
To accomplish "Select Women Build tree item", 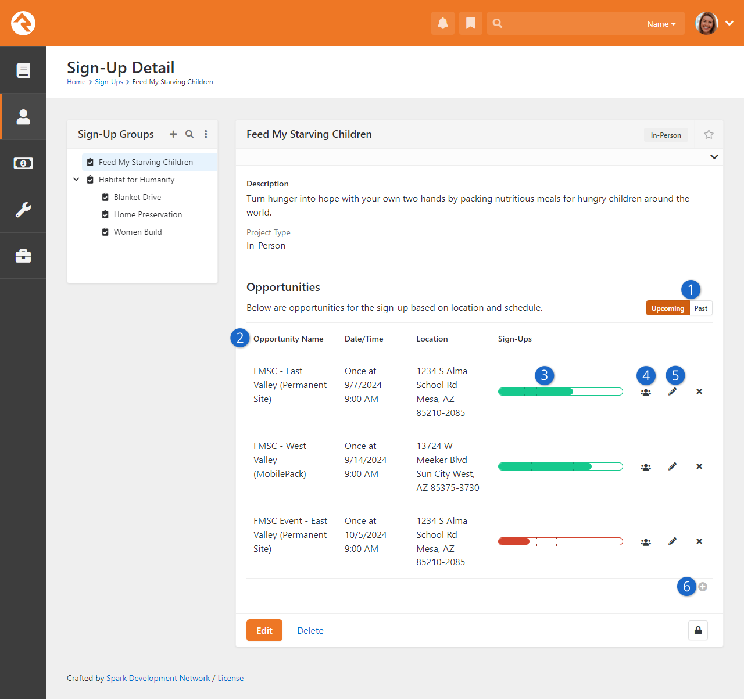I will 138,232.
